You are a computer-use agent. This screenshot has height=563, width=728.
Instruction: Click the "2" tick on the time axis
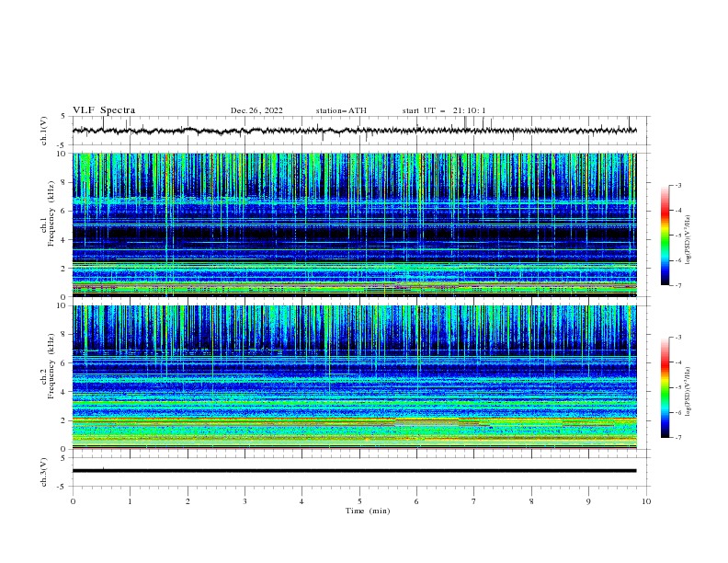(188, 501)
